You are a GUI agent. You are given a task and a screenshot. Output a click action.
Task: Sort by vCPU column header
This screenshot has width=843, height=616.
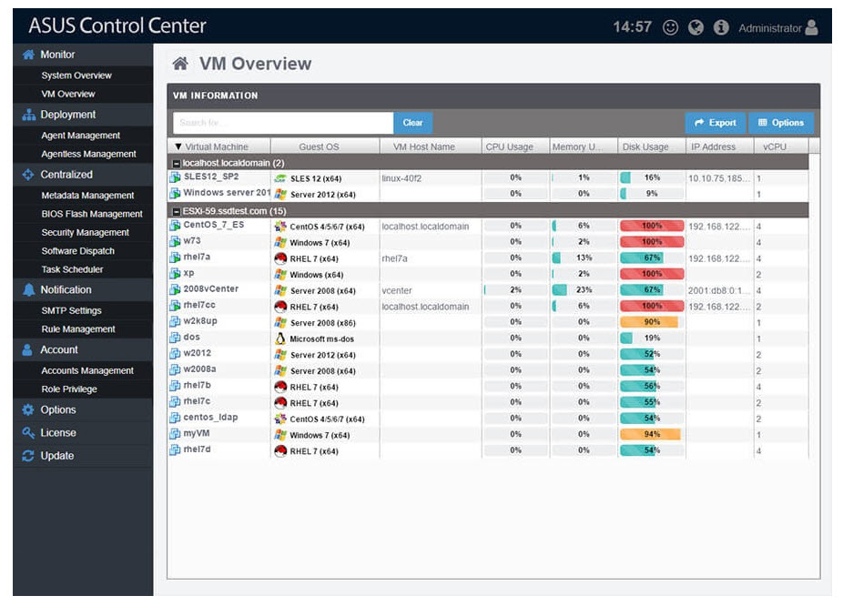[x=775, y=146]
